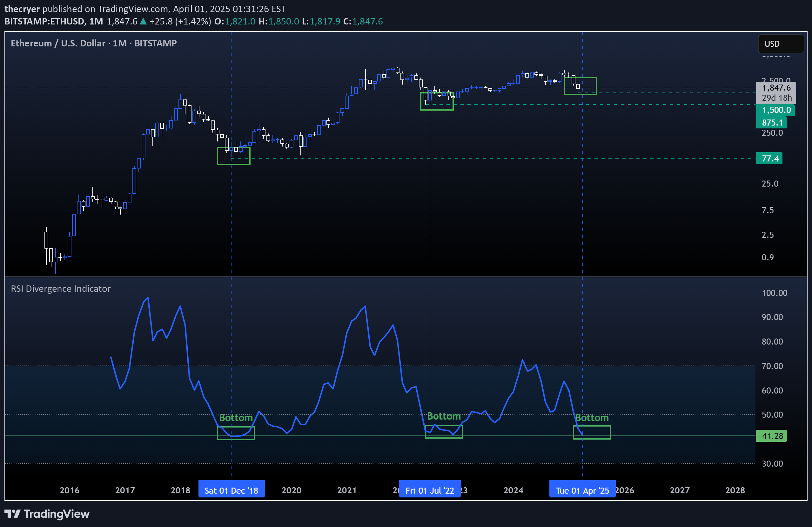Click the 2020 year label on time axis
Image resolution: width=812 pixels, height=527 pixels.
point(292,490)
